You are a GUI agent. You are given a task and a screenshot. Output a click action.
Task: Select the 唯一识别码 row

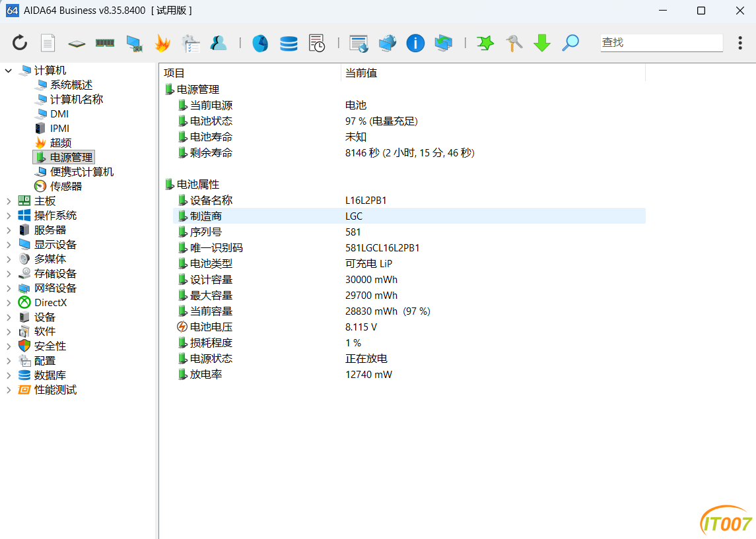[x=409, y=247]
